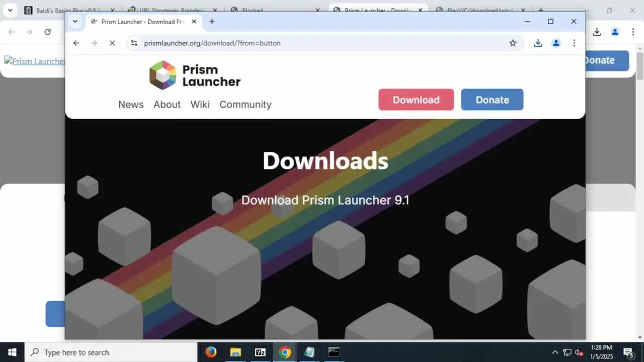Open profile icon in background Chrome window

pyautogui.click(x=615, y=32)
